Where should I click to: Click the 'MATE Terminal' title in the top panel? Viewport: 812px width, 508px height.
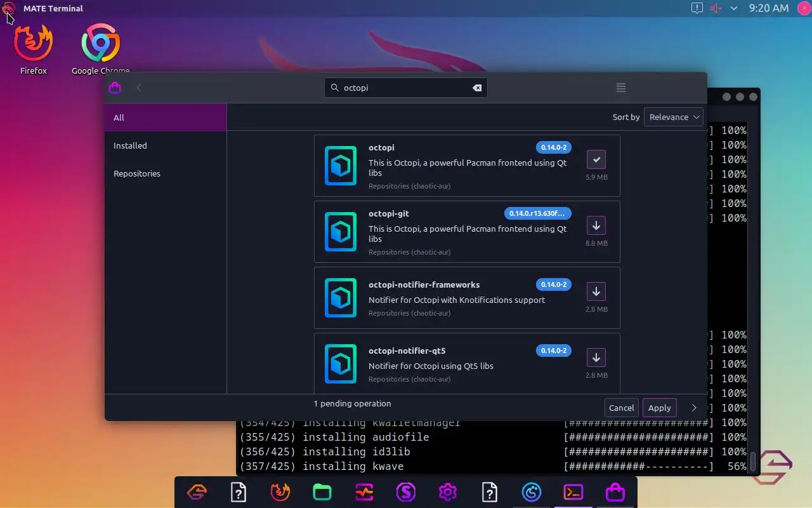tap(53, 8)
